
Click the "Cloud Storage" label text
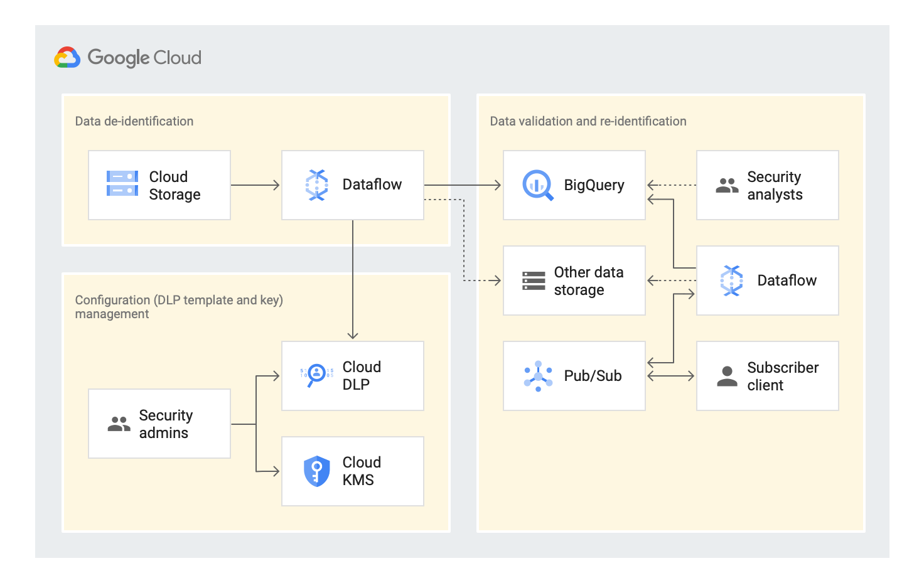point(175,186)
